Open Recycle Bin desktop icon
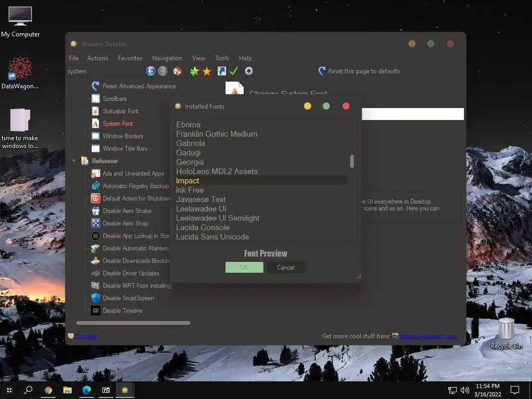The image size is (532, 399). (x=506, y=333)
